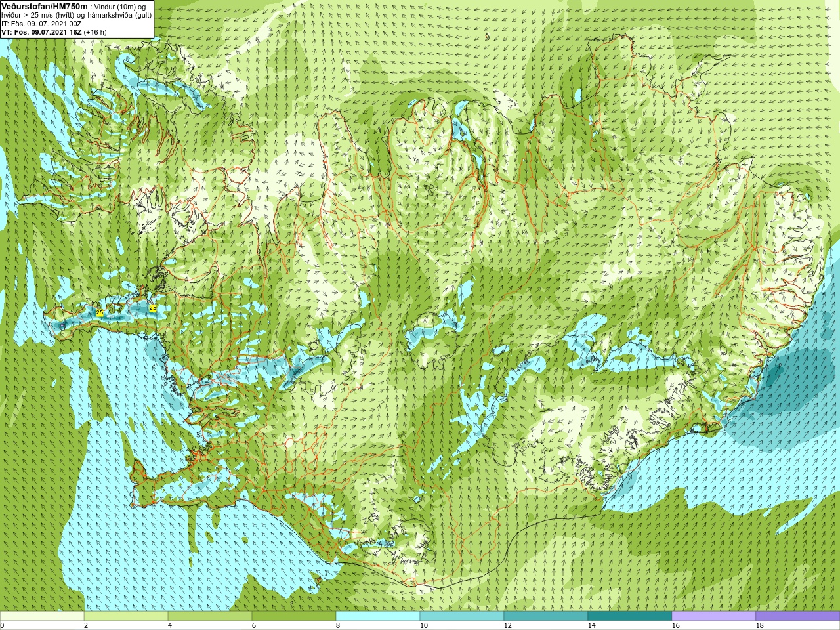Click the '10' tick label on the scale
Screen dimensions: 840x630
point(424,625)
